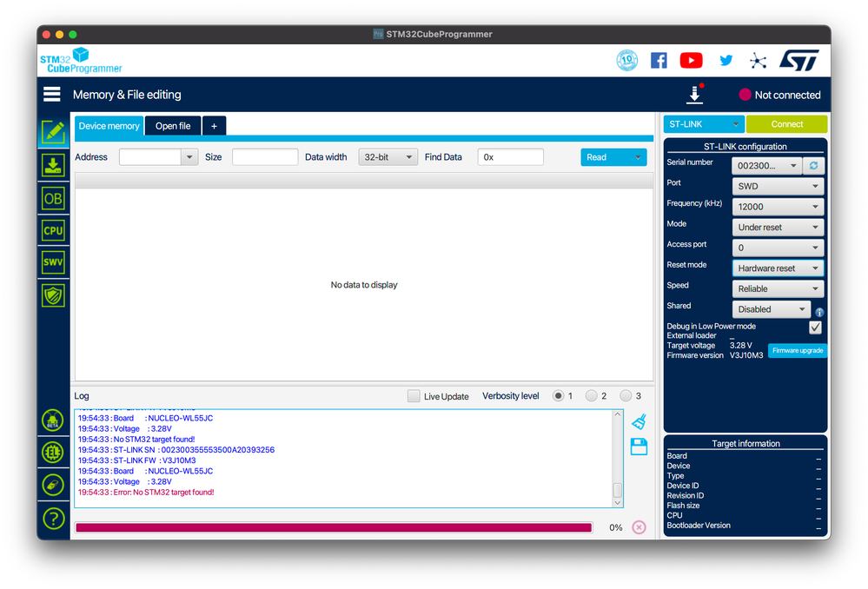Click the log scrollbar up arrow
The image size is (868, 589).
617,414
